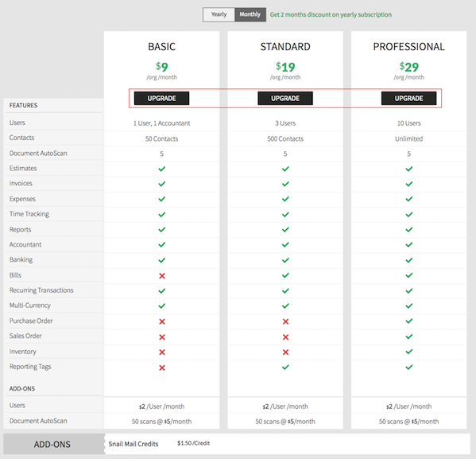Click the Snail Mail Credits item
This screenshot has height=459, width=476.
pos(134,444)
